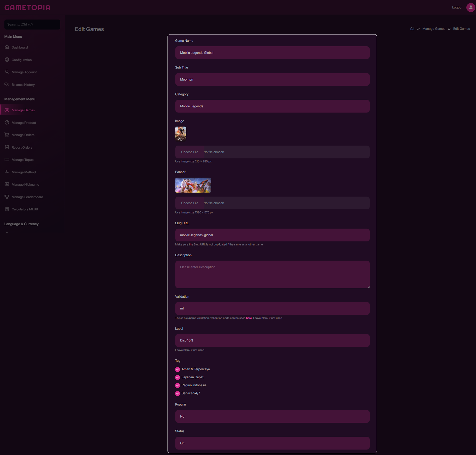This screenshot has width=476, height=455.
Task: Click the Dashboard home icon in sidebar
Action: [x=7, y=47]
